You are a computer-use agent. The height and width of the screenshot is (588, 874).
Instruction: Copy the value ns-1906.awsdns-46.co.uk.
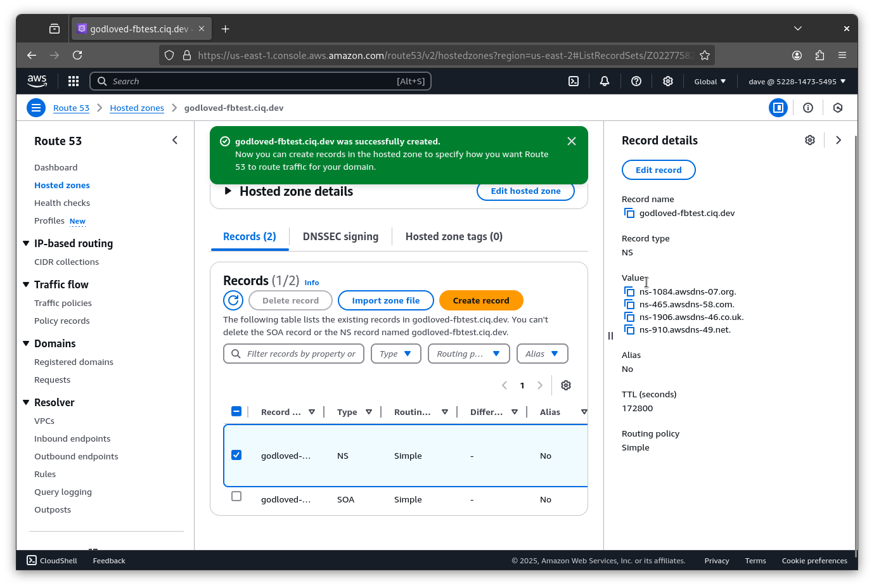[x=629, y=317]
